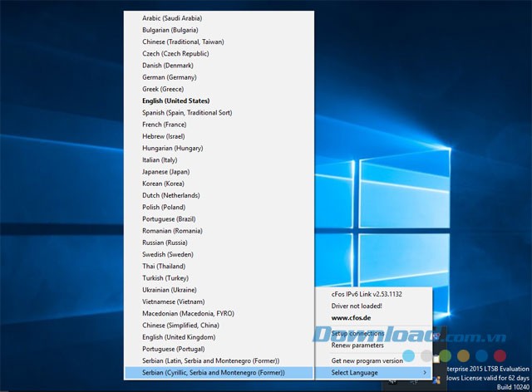532x392 pixels.
Task: Select Portuguese (Brazil) language
Action: click(169, 218)
